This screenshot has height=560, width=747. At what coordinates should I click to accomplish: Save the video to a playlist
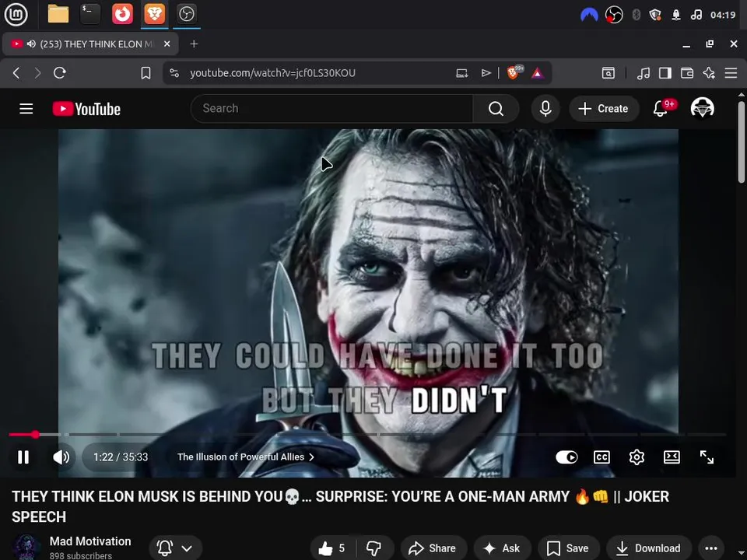click(568, 548)
